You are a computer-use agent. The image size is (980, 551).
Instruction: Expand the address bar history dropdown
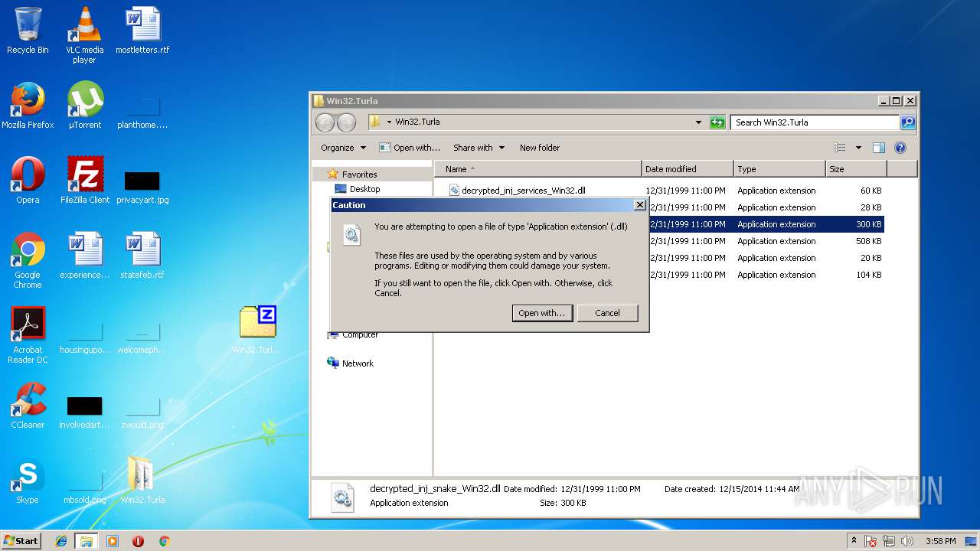tap(698, 122)
